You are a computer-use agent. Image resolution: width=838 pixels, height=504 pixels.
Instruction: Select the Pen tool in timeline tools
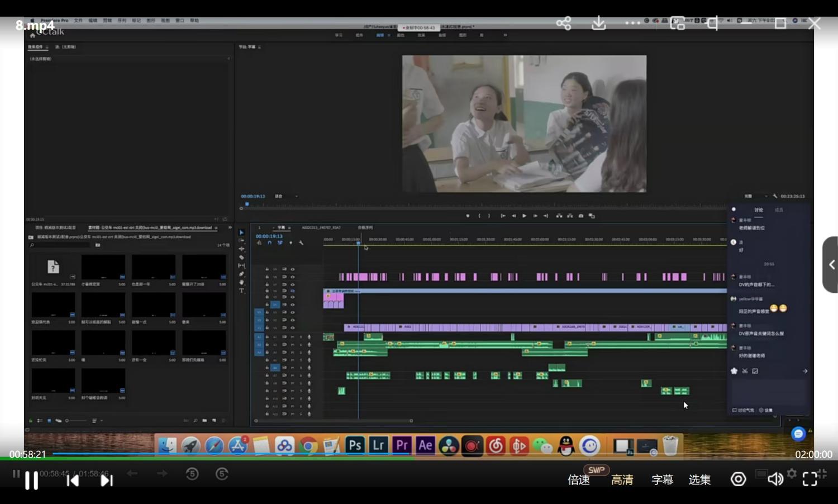point(241,274)
